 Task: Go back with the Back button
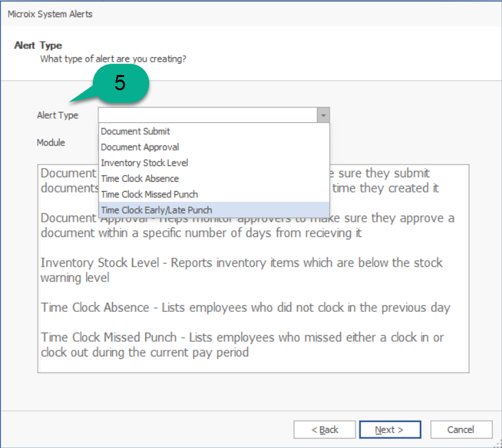click(x=324, y=430)
